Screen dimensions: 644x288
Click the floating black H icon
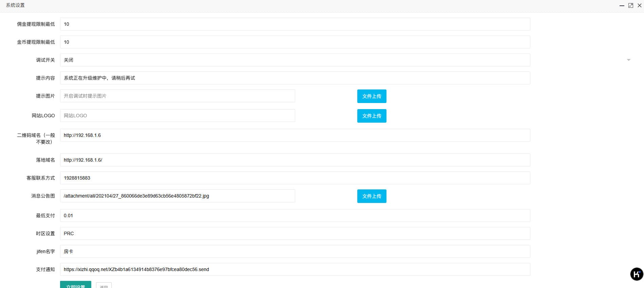click(637, 274)
